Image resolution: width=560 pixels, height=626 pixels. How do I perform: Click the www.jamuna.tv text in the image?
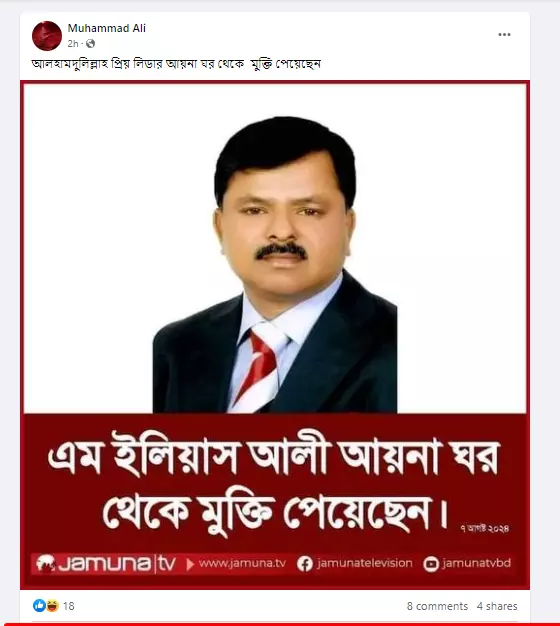coord(242,563)
